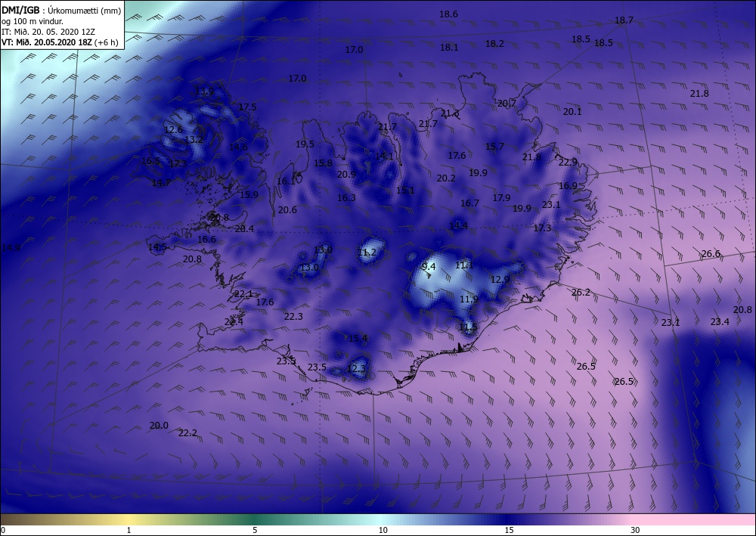The height and width of the screenshot is (536, 756).
Task: Click the map value 22.9
Action: coord(568,162)
